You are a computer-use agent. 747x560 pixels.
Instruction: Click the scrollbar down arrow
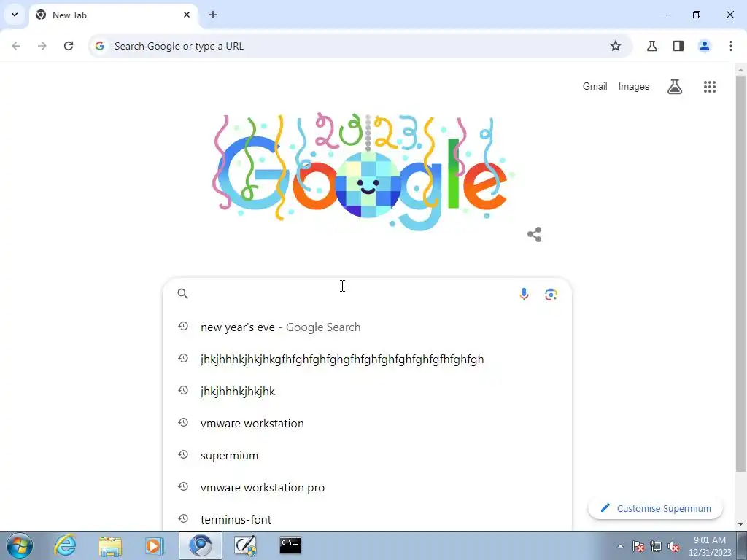pos(740,524)
